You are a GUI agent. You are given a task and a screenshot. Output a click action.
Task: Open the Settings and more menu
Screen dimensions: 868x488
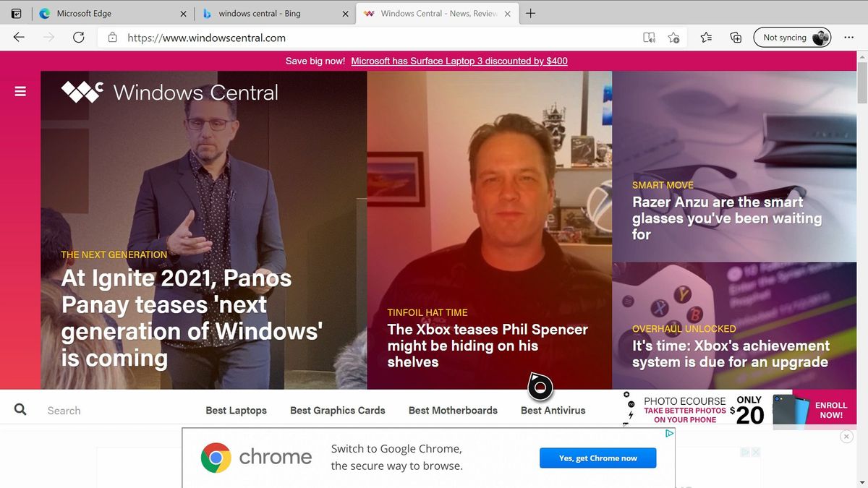coord(848,37)
